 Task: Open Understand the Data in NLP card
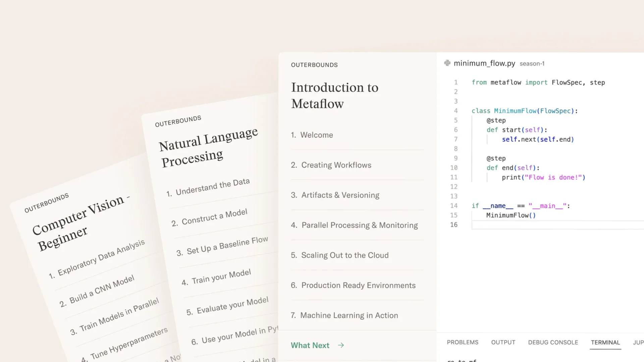tap(208, 187)
